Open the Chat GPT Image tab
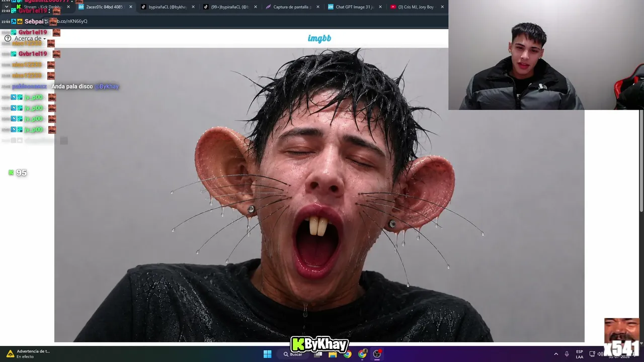The height and width of the screenshot is (362, 644). [355, 7]
